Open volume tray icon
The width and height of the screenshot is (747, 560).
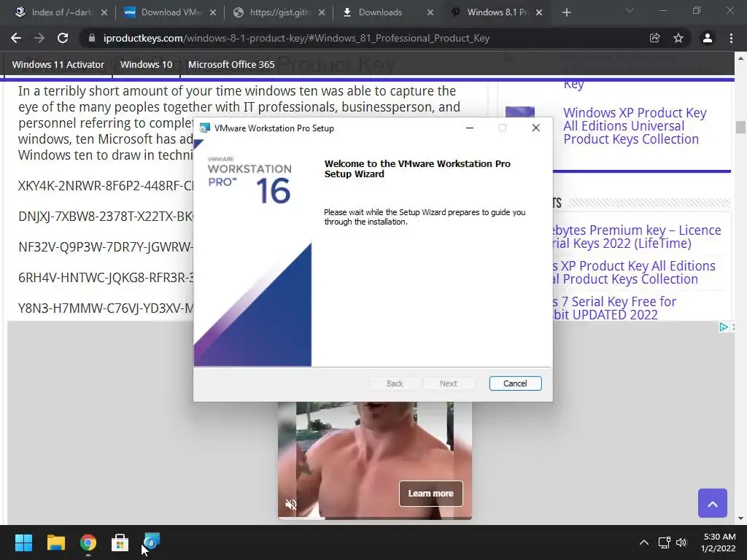[x=682, y=542]
